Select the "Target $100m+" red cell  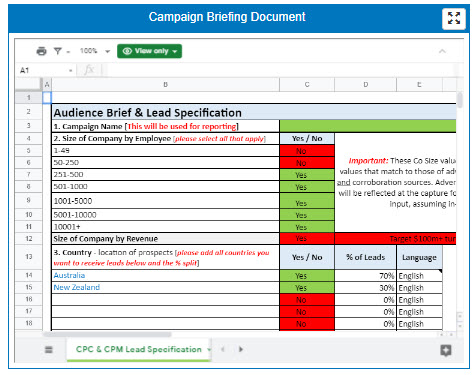coord(395,239)
